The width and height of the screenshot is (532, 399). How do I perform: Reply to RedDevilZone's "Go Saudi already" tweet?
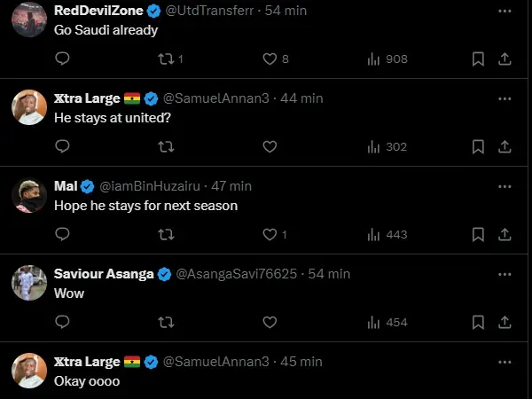point(62,59)
